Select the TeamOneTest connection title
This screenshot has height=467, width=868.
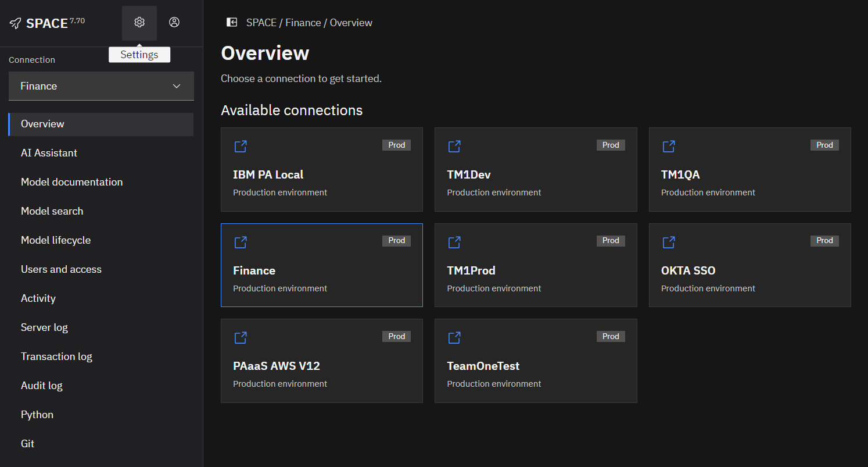483,366
